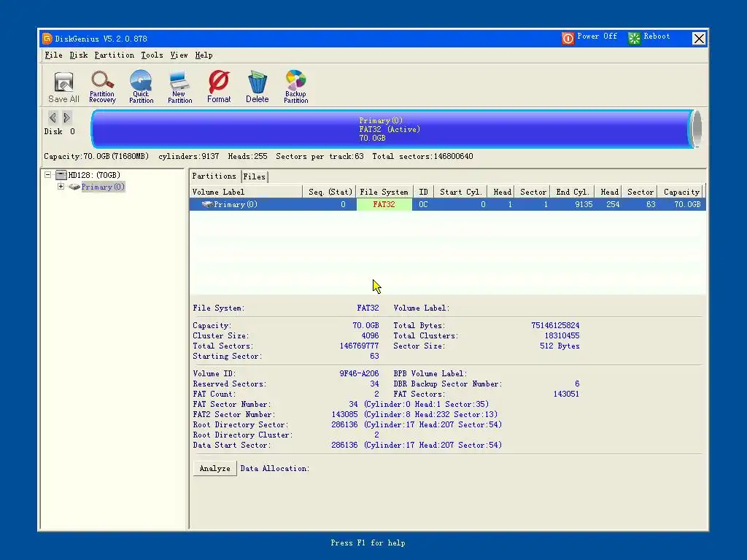The width and height of the screenshot is (747, 560).
Task: Click the Capacity:70.0GB(71680MB) disk info
Action: click(x=96, y=157)
